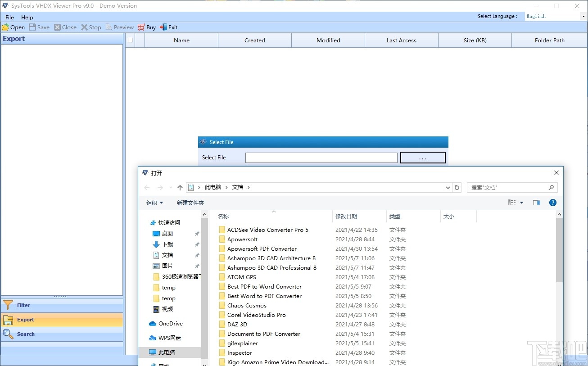This screenshot has width=588, height=366.
Task: Click the browse (...) button next to Select File
Action: 422,158
